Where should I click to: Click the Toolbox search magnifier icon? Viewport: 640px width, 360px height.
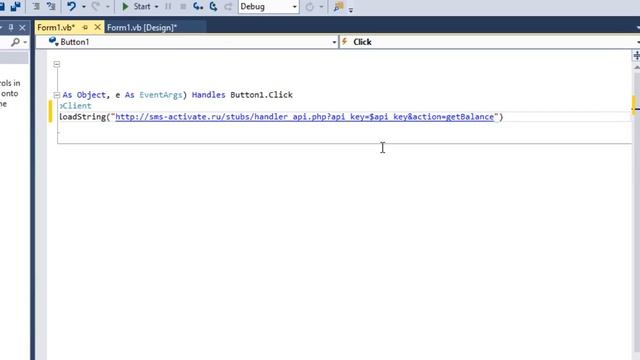(x=15, y=42)
